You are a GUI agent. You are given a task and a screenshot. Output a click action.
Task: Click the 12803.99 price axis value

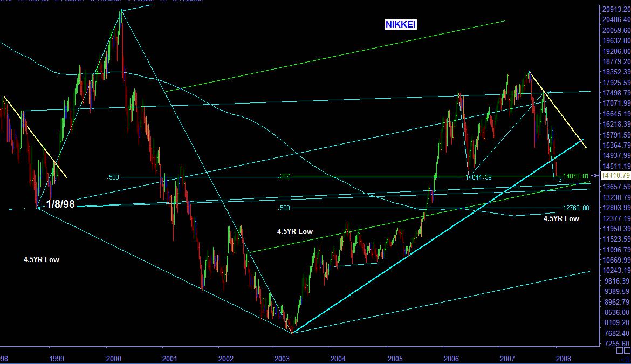coord(616,208)
